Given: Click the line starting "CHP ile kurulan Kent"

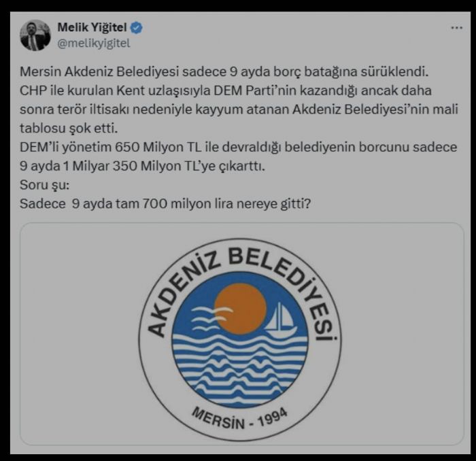Looking at the screenshot, I should pos(226,90).
